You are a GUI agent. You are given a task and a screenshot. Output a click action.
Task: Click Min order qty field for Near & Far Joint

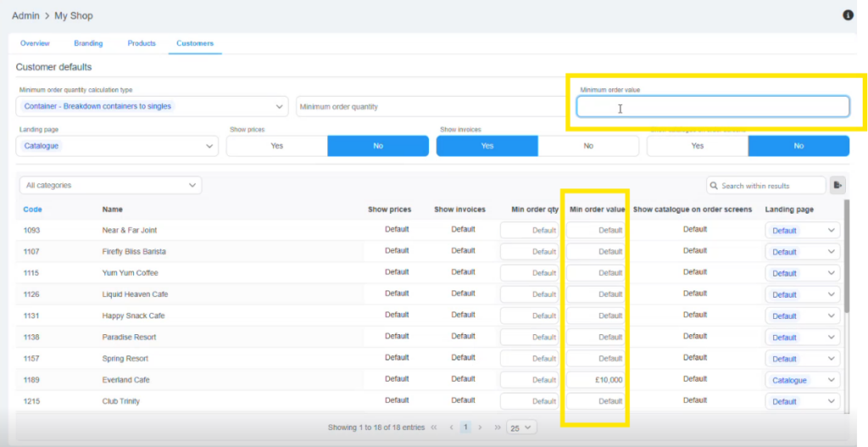tap(529, 231)
